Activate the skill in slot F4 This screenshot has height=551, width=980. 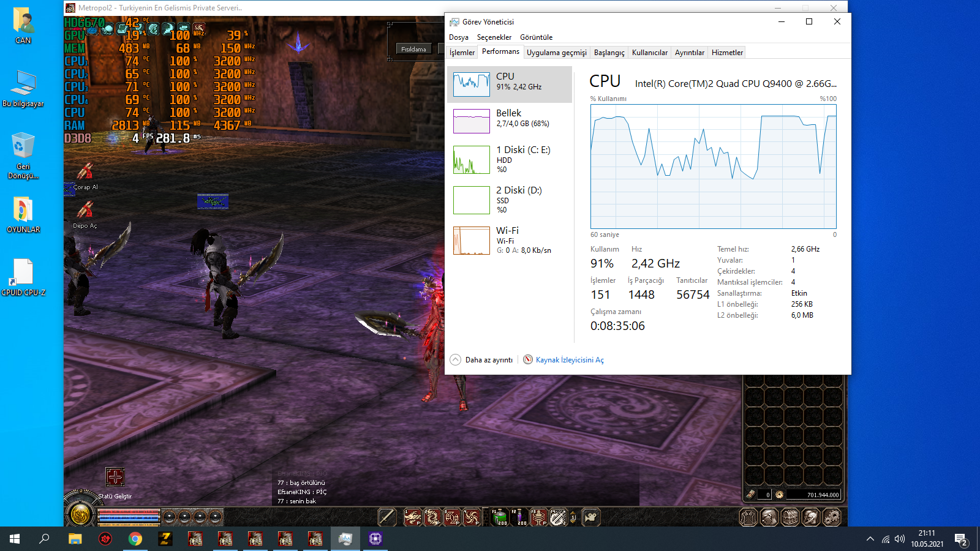(559, 517)
